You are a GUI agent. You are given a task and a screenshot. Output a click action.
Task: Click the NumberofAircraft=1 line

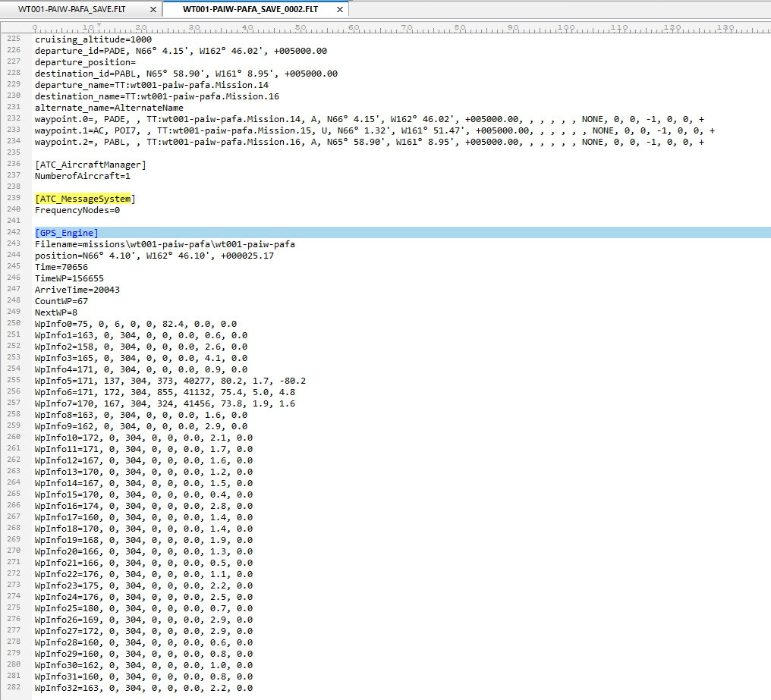click(x=83, y=176)
